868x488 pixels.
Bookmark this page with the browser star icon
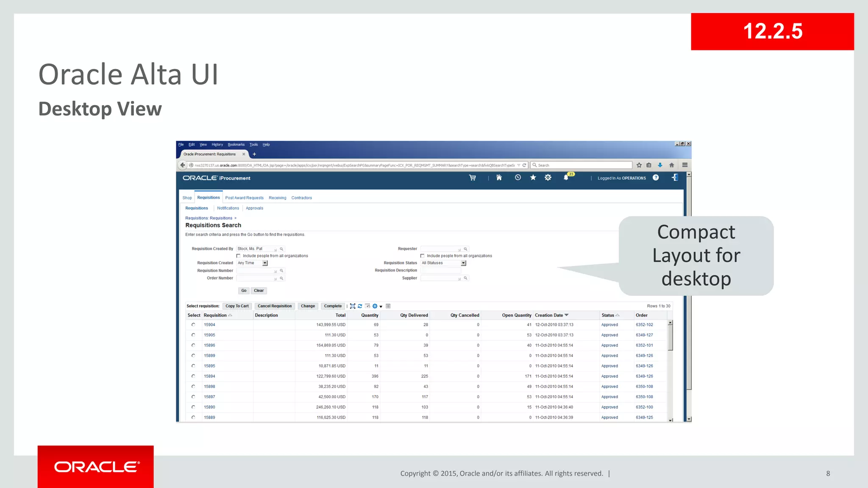click(639, 165)
